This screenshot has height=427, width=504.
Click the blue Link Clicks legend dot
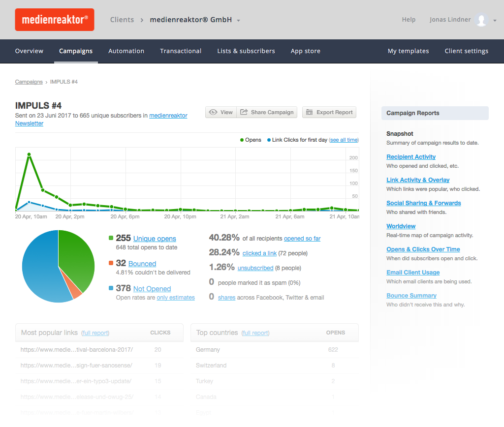[x=269, y=140]
